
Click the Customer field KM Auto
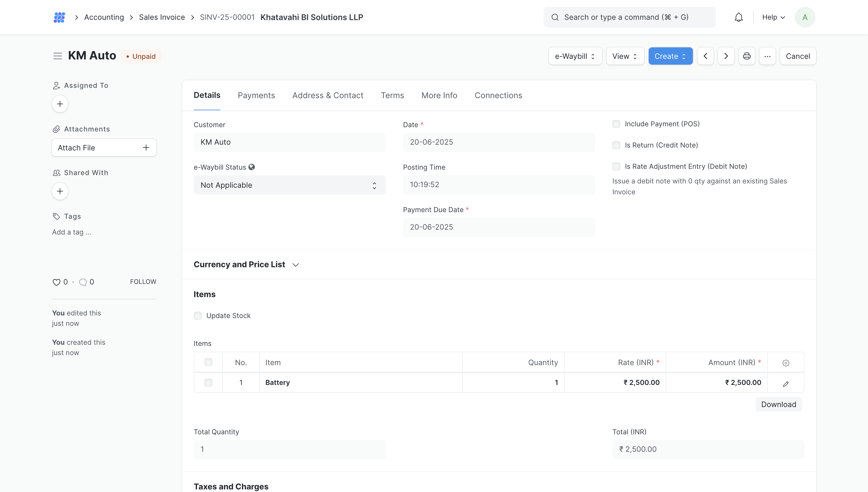coord(290,142)
